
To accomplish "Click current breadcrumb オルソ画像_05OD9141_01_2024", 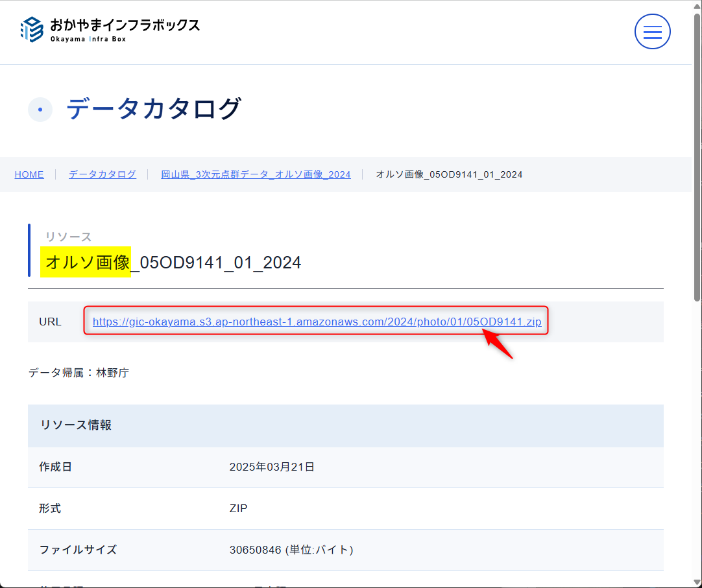I will click(449, 174).
